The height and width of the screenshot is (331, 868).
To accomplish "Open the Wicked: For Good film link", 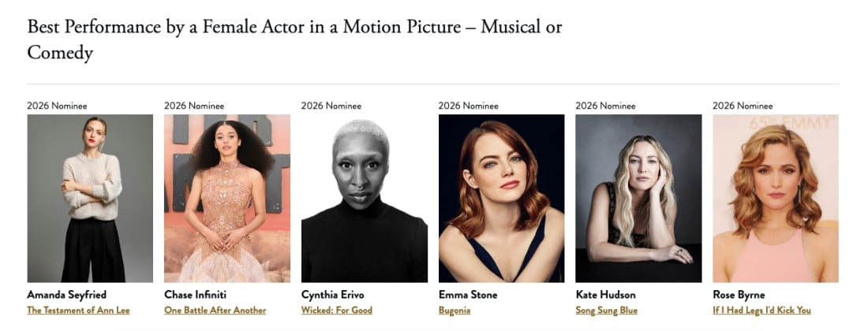I will click(x=337, y=311).
